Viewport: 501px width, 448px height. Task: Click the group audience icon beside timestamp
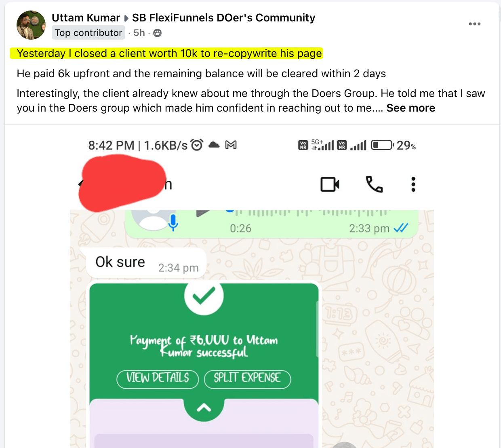pyautogui.click(x=158, y=33)
